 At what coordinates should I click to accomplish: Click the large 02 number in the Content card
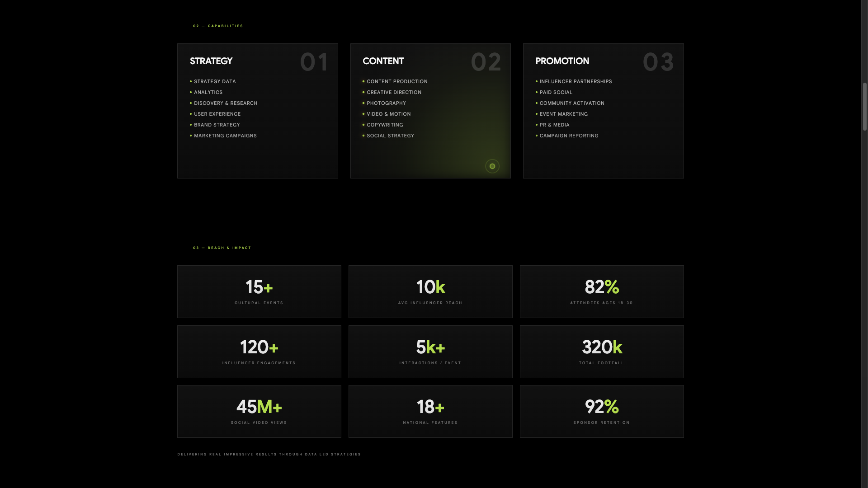point(486,62)
